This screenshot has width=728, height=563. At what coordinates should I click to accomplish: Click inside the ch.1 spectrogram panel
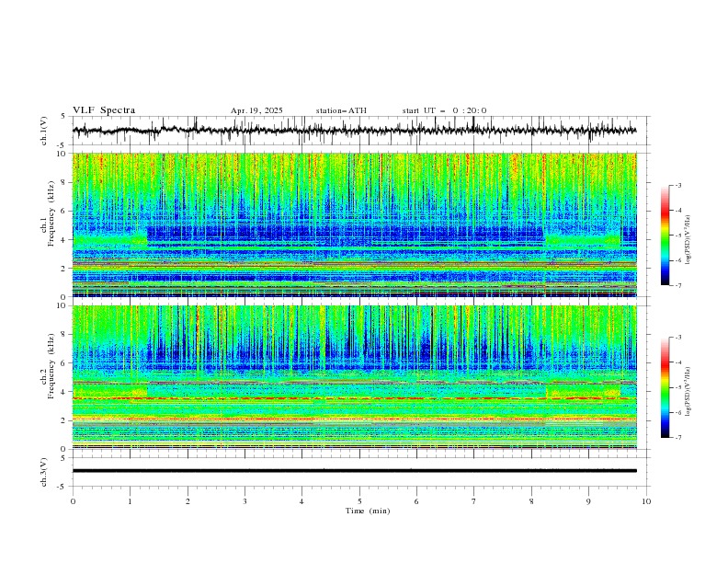pos(354,224)
